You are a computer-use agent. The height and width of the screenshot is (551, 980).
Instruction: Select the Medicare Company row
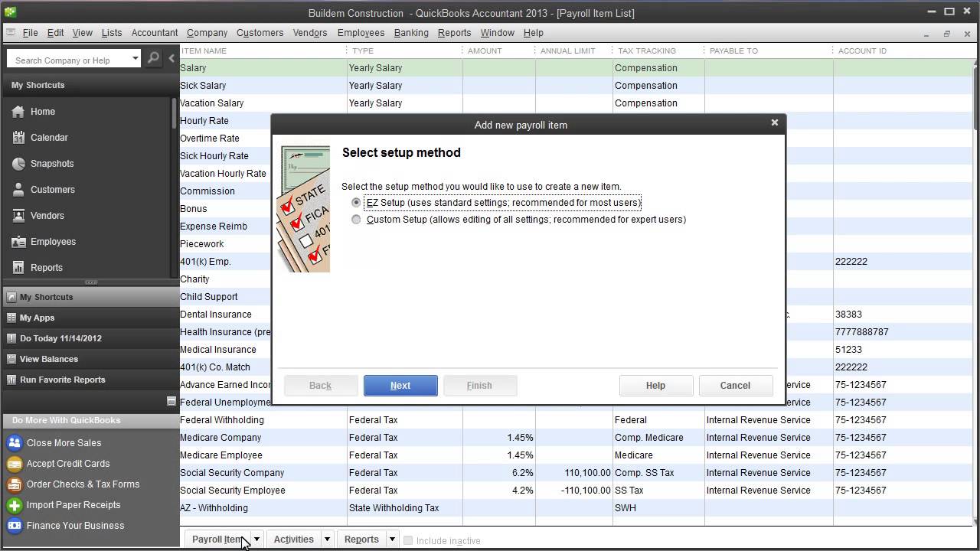coord(574,438)
